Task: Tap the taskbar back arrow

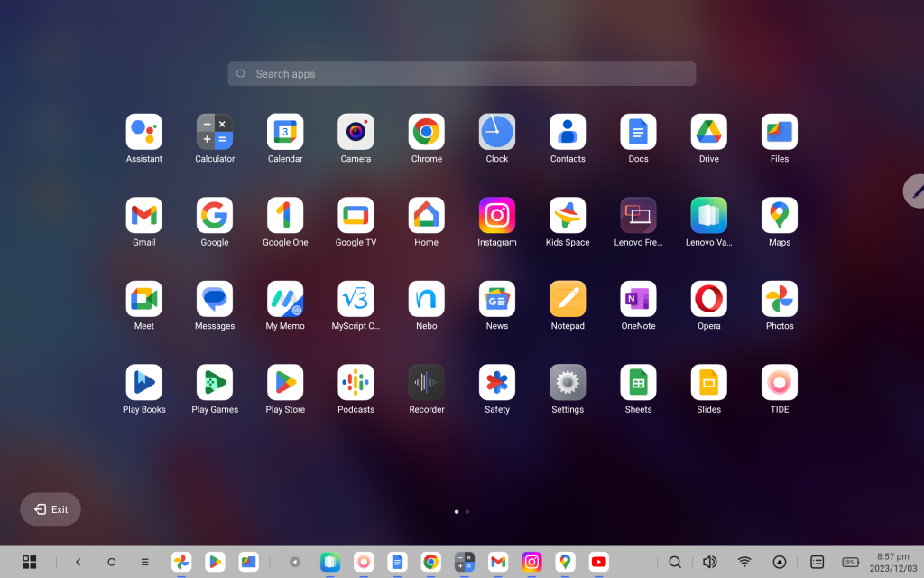Action: click(79, 562)
